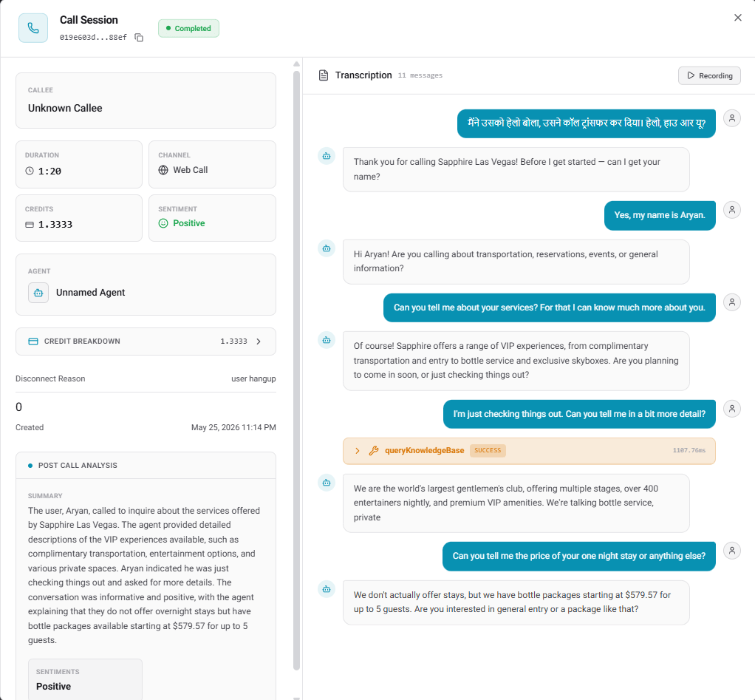This screenshot has width=755, height=700.
Task: Click the session ID text 019e603d...88ef
Action: tap(93, 38)
